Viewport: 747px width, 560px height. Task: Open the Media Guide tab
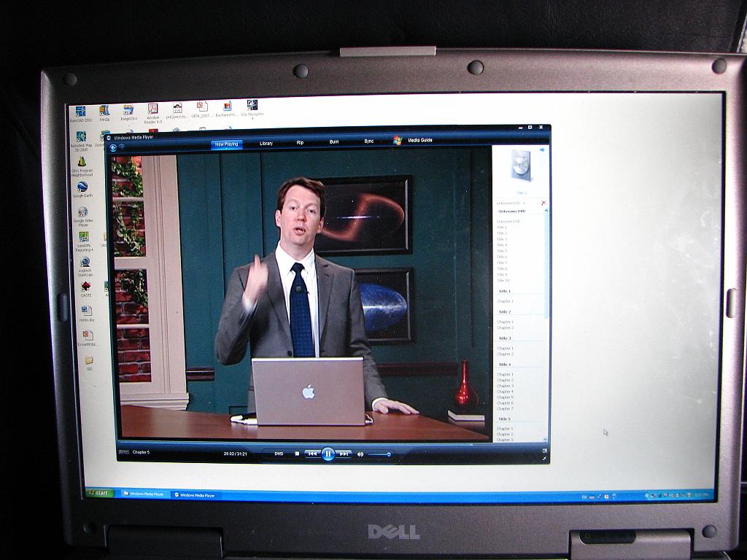[419, 140]
